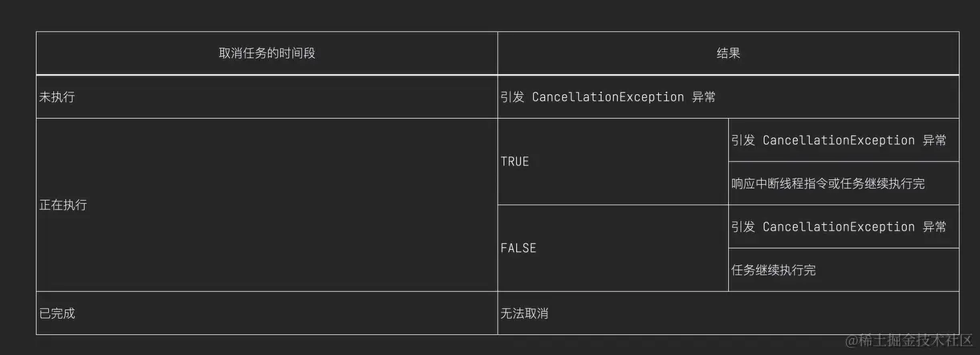Screen dimensions: 980x355
Task: Select the 无法取消 result cell
Action: tap(524, 313)
